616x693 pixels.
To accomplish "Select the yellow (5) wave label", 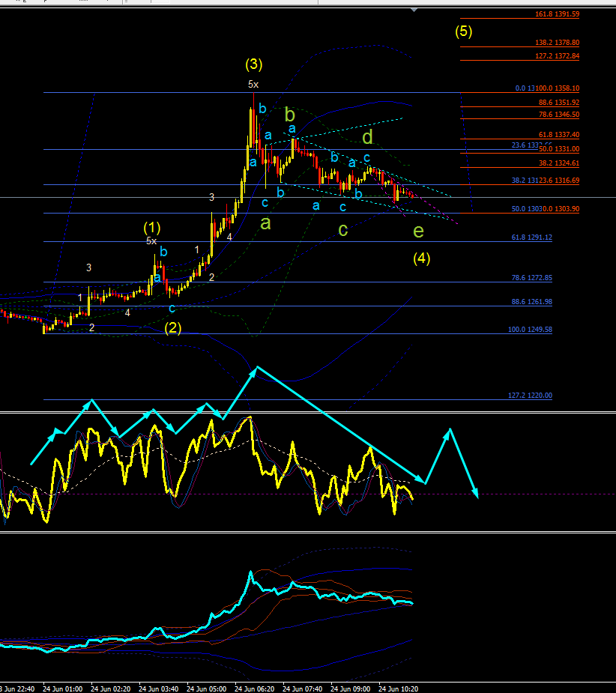I will click(x=463, y=31).
